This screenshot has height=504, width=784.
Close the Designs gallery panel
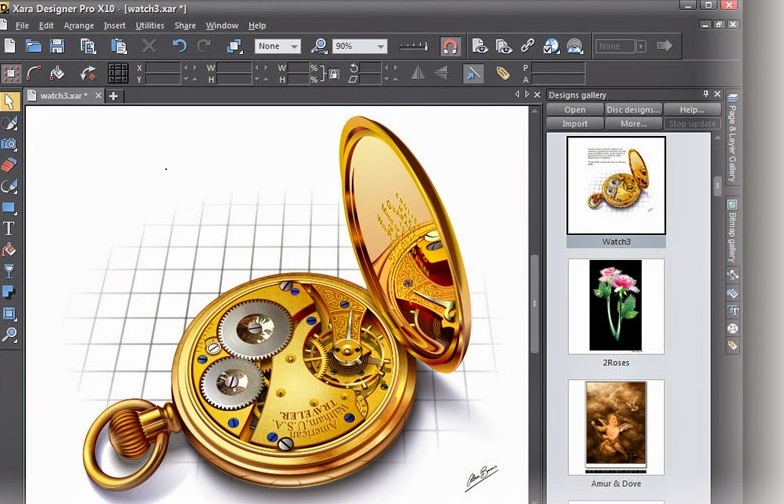(x=718, y=94)
